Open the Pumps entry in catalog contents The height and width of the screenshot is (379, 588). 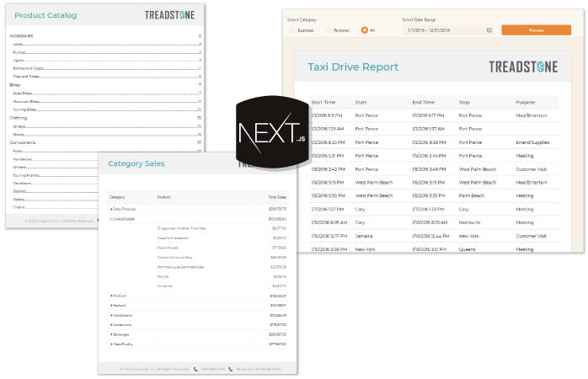coord(107,52)
